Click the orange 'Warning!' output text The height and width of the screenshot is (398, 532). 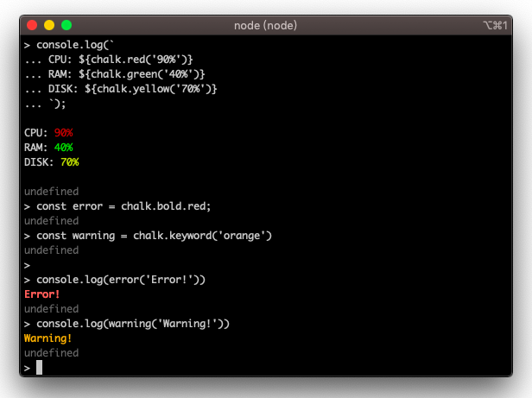[48, 338]
